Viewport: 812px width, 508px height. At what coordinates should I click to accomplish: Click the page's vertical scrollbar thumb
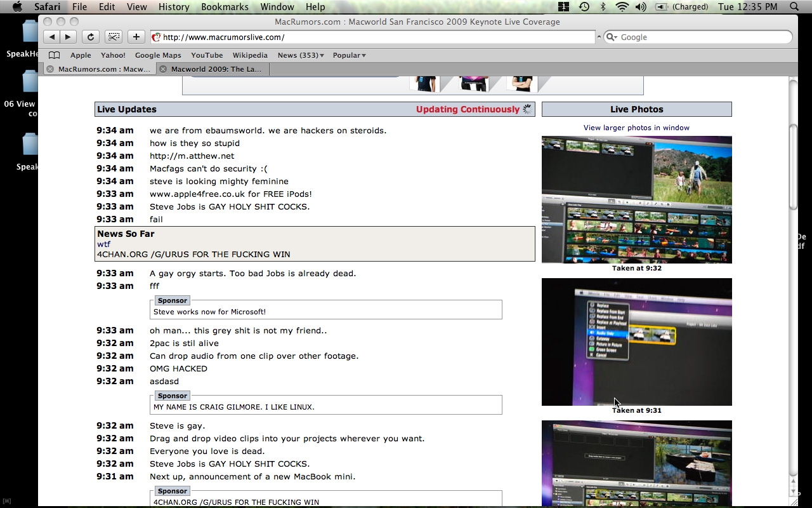click(x=793, y=166)
